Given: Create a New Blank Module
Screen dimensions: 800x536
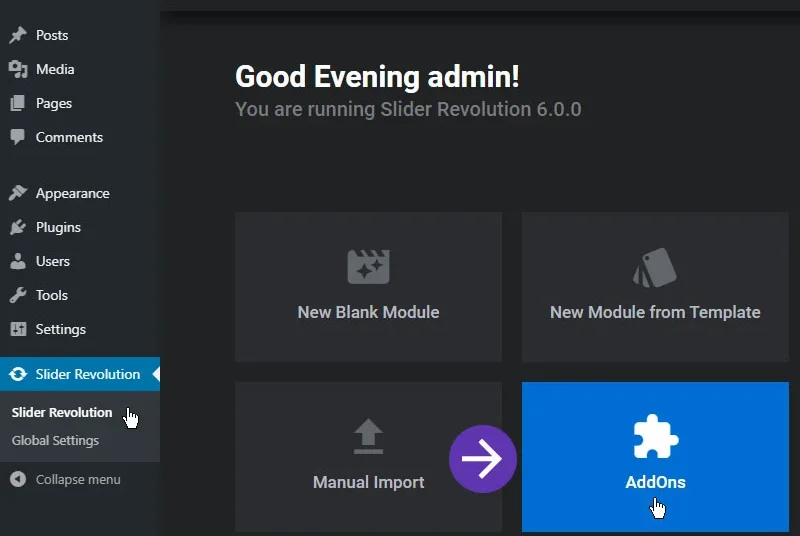Looking at the screenshot, I should point(368,287).
